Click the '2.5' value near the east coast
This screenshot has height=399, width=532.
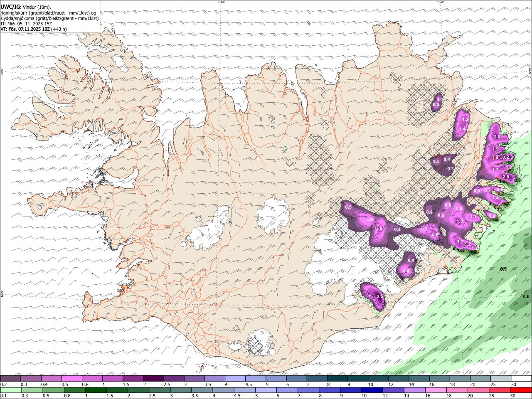tap(506, 177)
